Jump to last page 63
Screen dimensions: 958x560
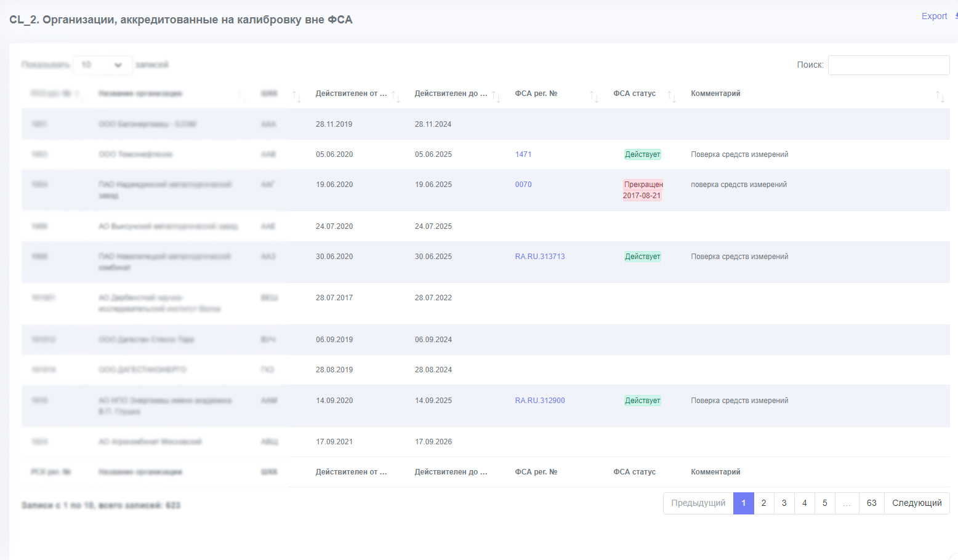(872, 503)
